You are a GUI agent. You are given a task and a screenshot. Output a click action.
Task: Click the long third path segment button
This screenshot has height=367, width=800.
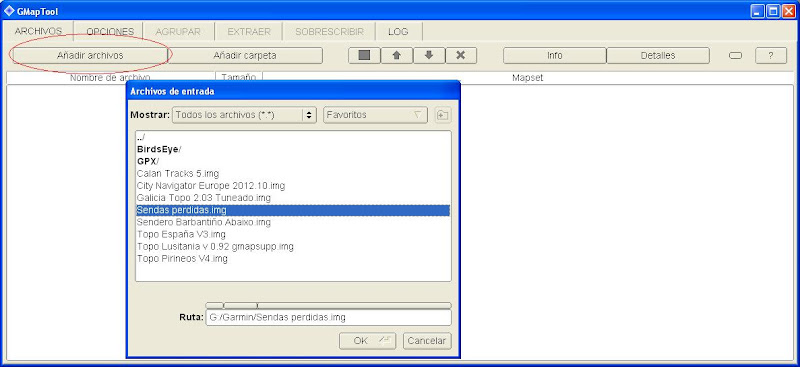354,305
